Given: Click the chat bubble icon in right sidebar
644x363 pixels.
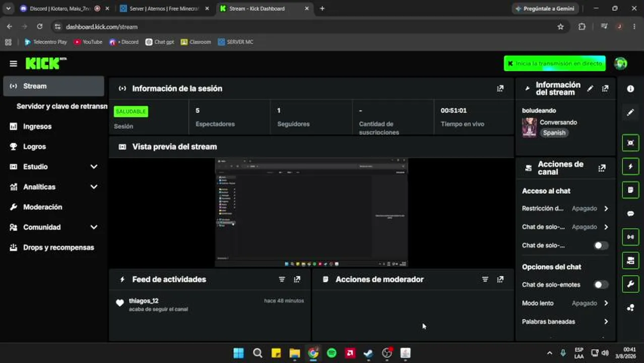Looking at the screenshot, I should (630, 213).
